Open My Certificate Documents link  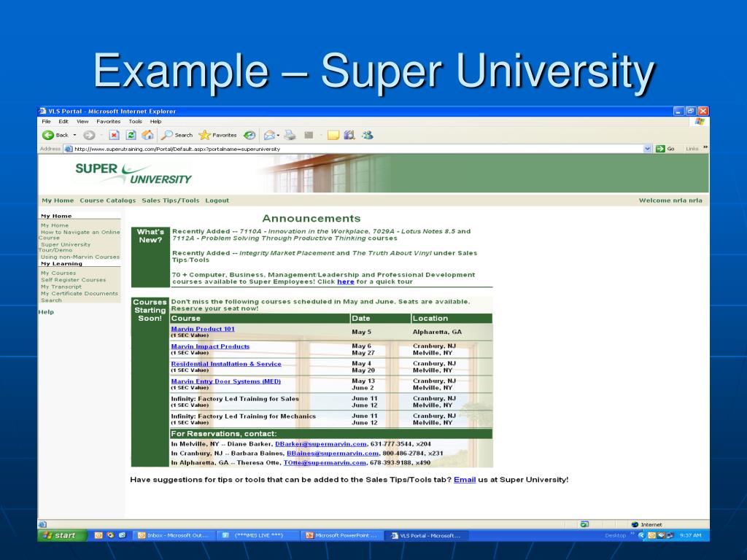click(79, 293)
